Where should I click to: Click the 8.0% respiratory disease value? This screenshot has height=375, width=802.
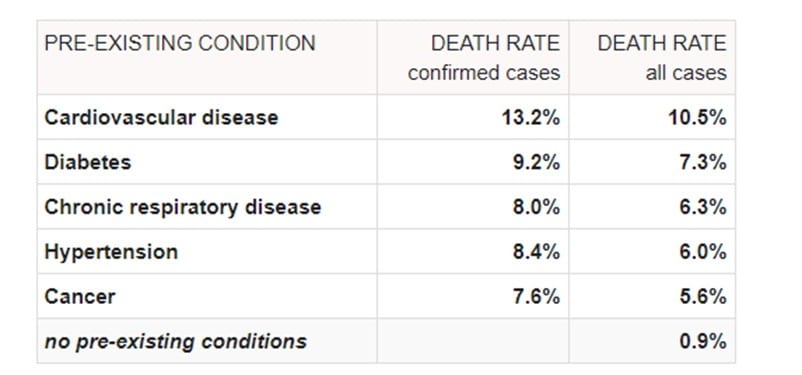537,207
